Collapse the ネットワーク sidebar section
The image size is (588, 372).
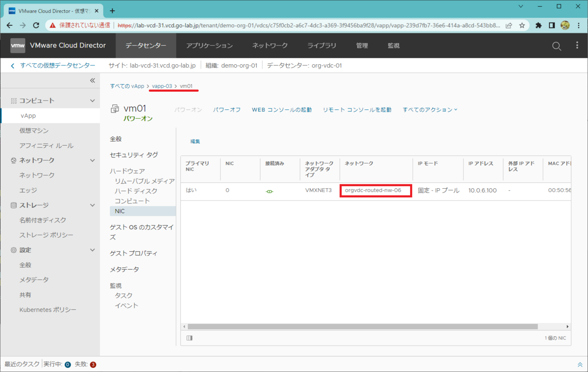(93, 160)
